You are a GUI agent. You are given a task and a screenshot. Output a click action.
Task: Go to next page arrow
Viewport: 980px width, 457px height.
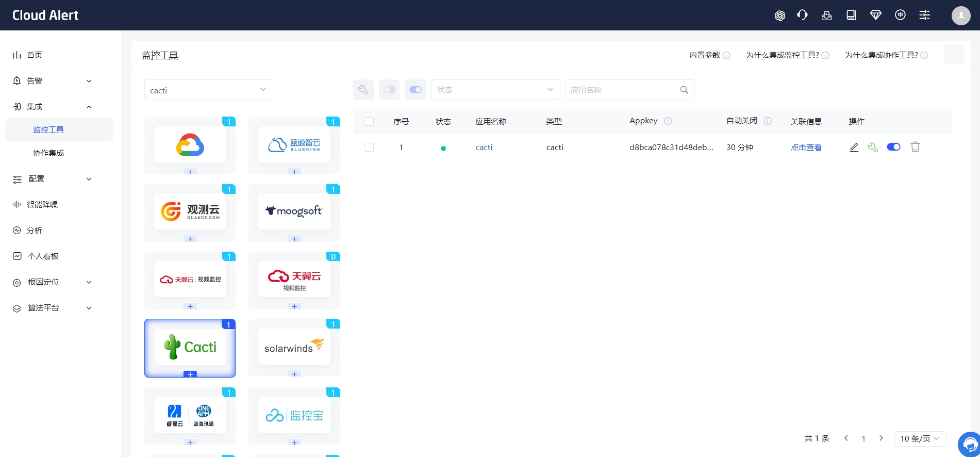881,438
